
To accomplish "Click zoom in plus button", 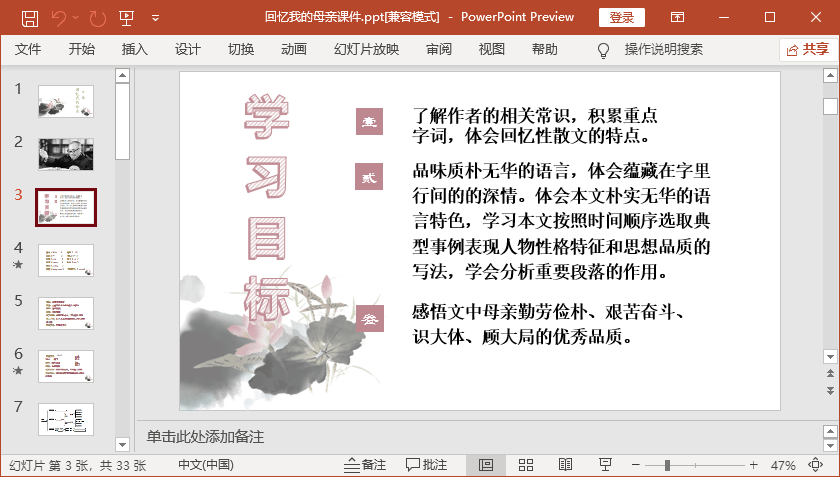I will click(754, 465).
